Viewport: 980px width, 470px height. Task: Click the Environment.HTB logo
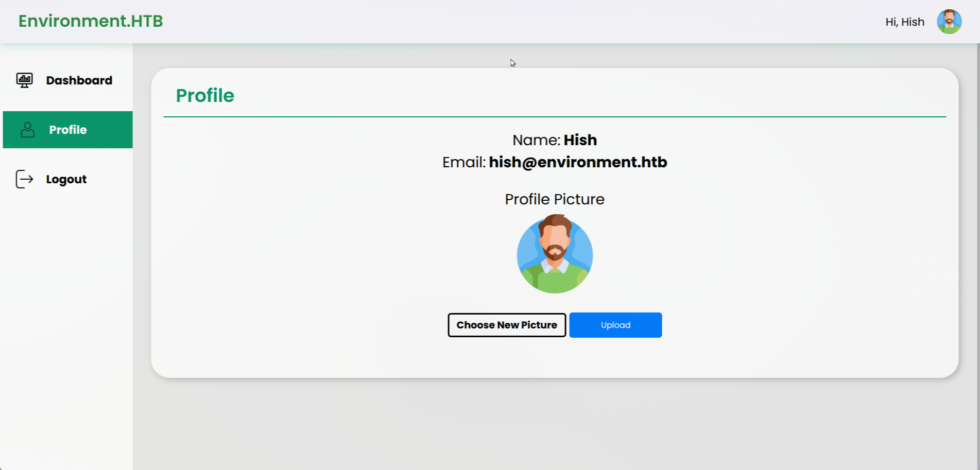coord(91,21)
